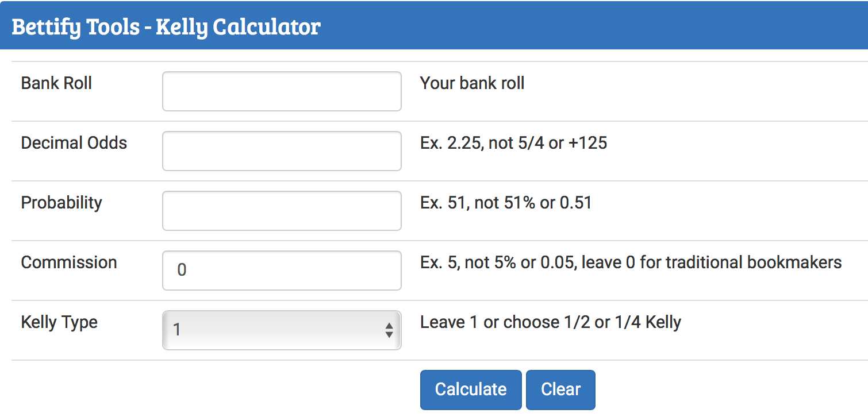Click the 'Bettify Tools - Kelly Calculator' title
Image resolution: width=868 pixels, height=417 pixels.
pos(166,27)
